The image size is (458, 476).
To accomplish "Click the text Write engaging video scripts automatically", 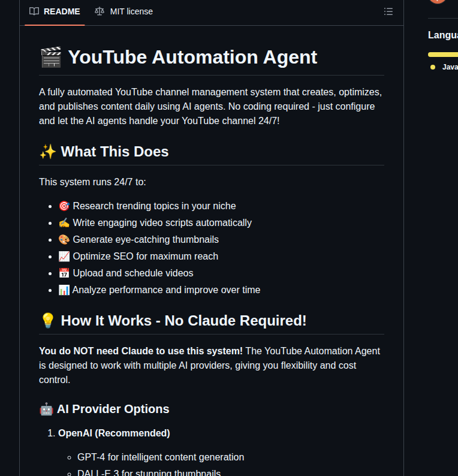I will pyautogui.click(x=162, y=223).
